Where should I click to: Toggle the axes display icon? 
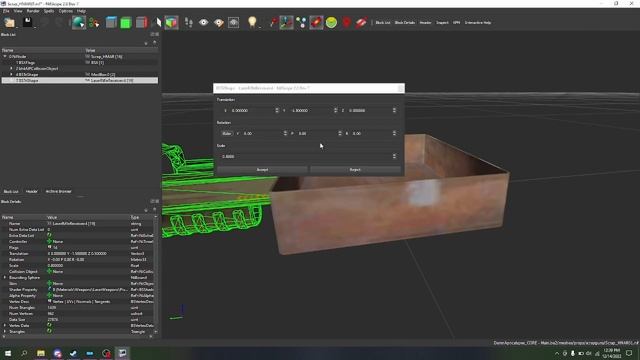pos(287,22)
